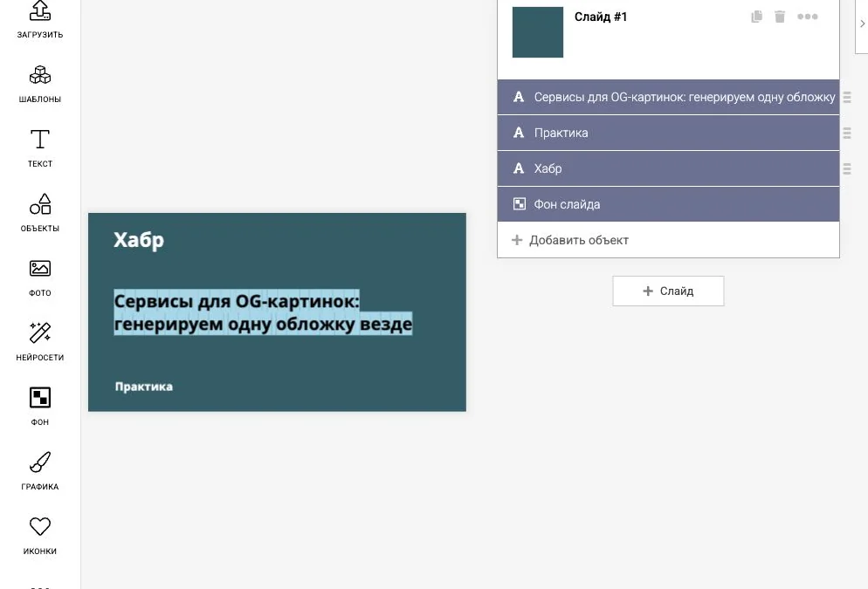This screenshot has width=868, height=589.
Task: Open the Объекты shapes panel
Action: point(40,213)
